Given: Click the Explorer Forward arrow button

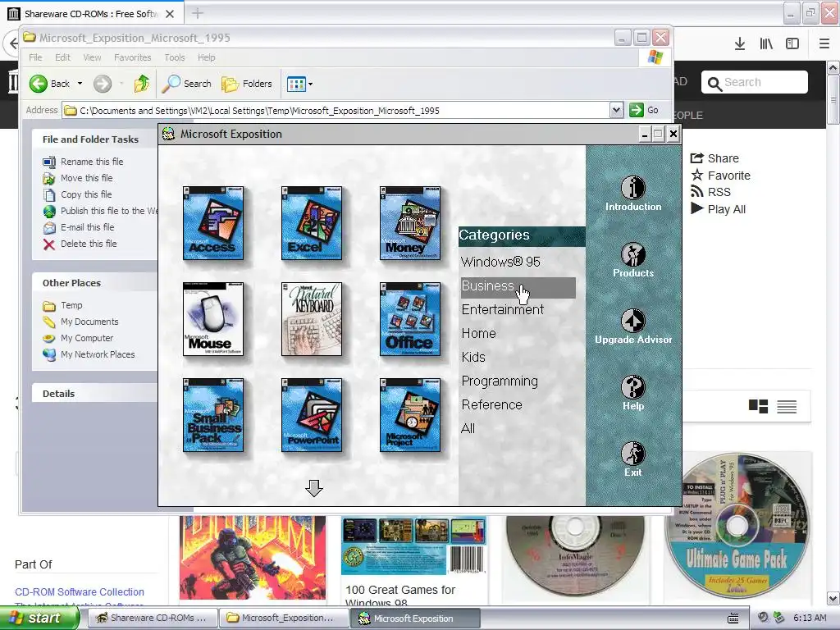Looking at the screenshot, I should click(x=103, y=84).
